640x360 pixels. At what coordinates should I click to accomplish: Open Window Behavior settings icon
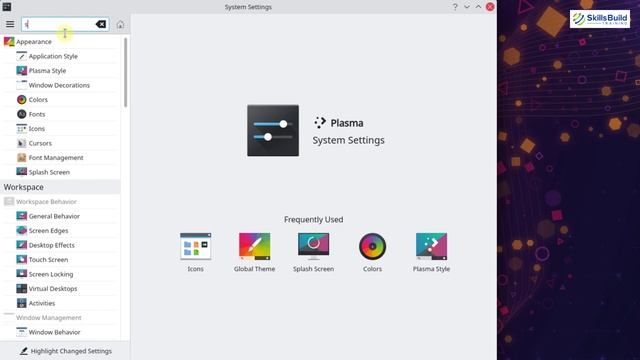(22, 332)
